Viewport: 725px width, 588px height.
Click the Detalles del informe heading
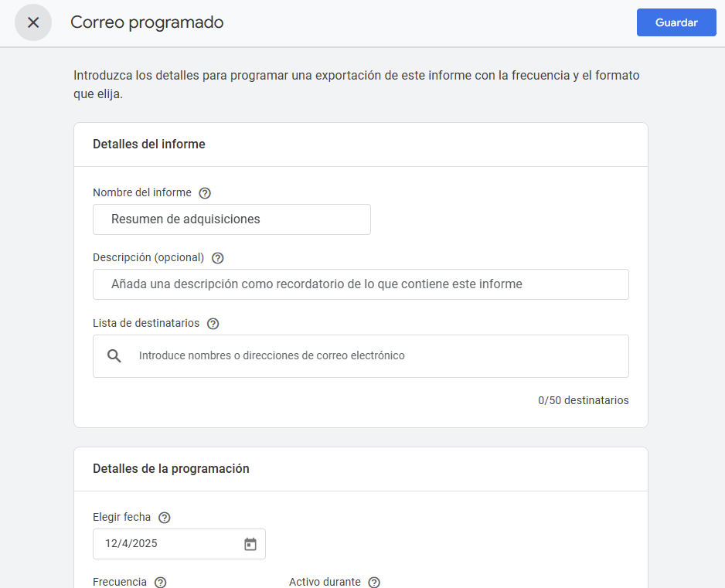tap(149, 144)
